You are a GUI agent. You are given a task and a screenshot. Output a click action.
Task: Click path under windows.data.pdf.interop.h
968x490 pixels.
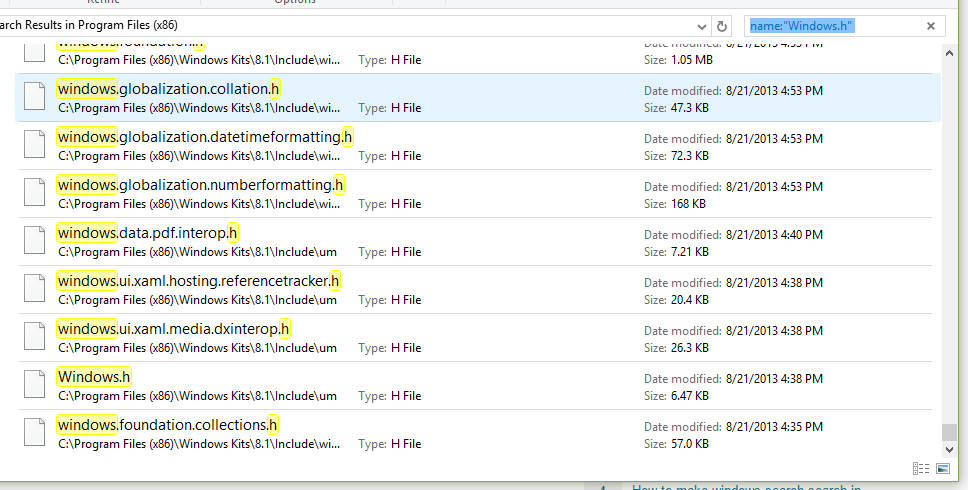(x=198, y=252)
